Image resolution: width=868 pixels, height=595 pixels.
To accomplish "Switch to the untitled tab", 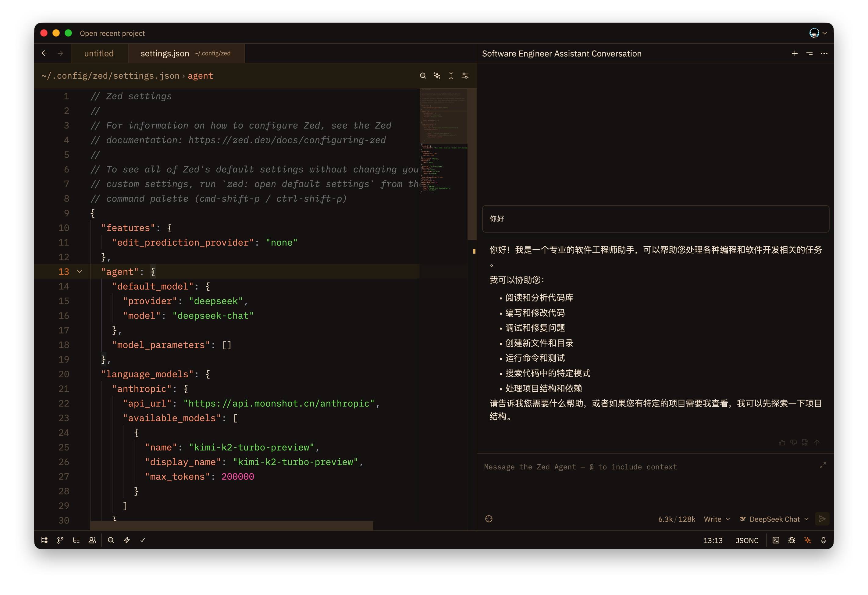I will (x=99, y=53).
